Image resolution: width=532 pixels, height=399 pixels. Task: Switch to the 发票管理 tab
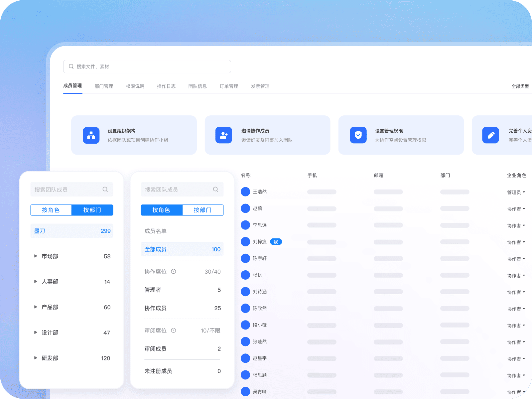260,86
